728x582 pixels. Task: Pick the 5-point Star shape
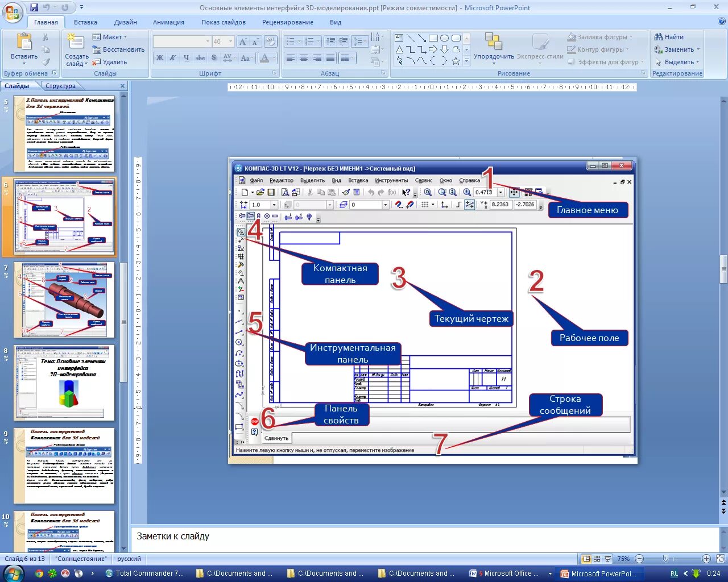tap(456, 61)
